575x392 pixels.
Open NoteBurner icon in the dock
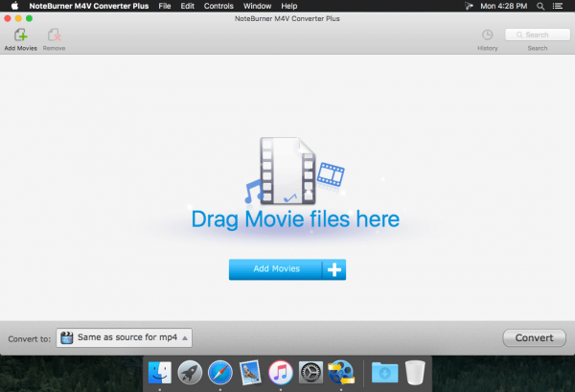pyautogui.click(x=341, y=373)
